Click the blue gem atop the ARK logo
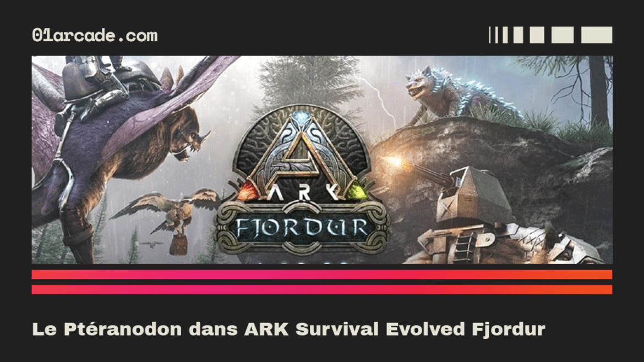 pyautogui.click(x=302, y=118)
